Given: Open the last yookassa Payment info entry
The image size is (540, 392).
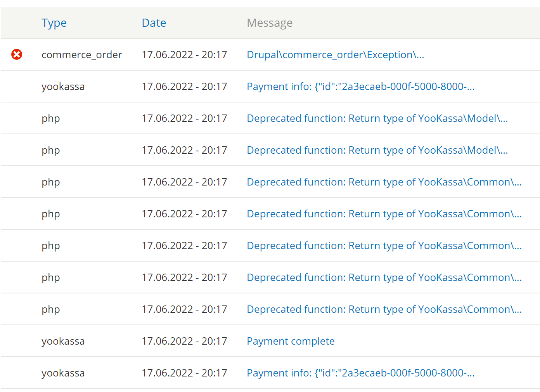Looking at the screenshot, I should pyautogui.click(x=360, y=373).
